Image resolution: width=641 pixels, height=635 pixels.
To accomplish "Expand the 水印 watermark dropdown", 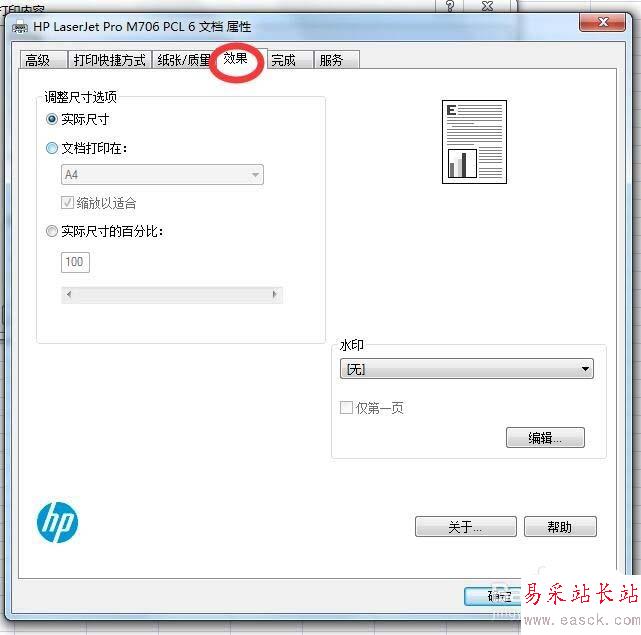I will (x=466, y=369).
